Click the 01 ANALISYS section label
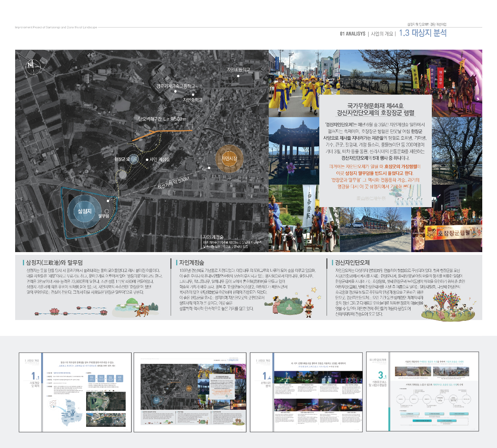This screenshot has height=448, width=497. pyautogui.click(x=353, y=34)
